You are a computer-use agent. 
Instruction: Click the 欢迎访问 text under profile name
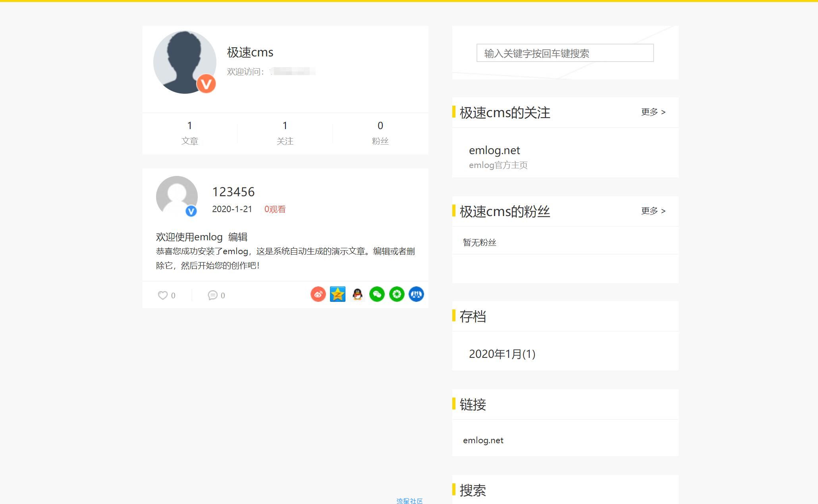pyautogui.click(x=245, y=72)
